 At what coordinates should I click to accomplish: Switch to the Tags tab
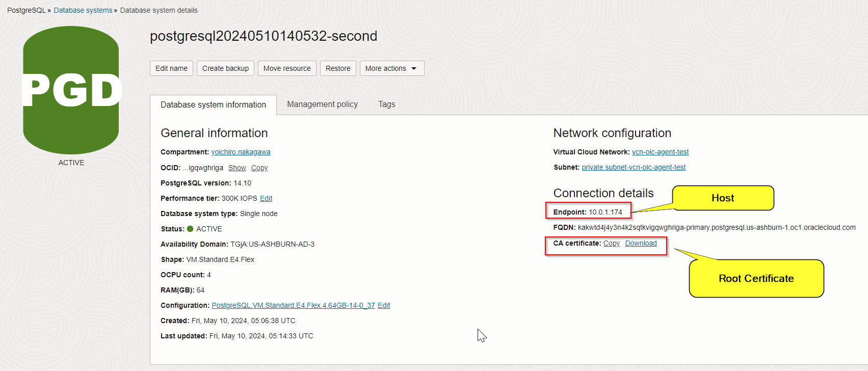pyautogui.click(x=386, y=104)
